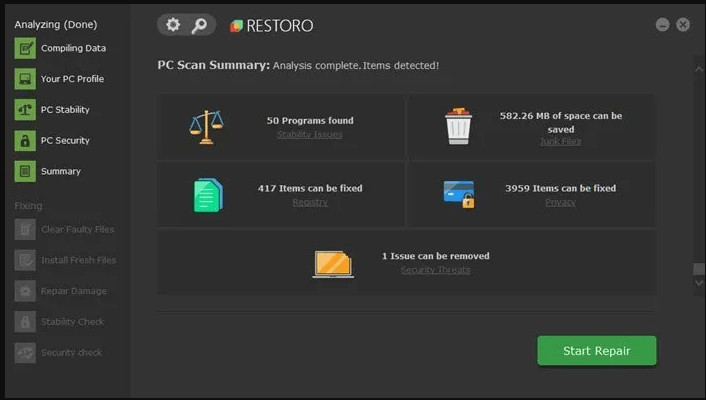Open the Junk Files link
706x400 pixels.
(561, 141)
